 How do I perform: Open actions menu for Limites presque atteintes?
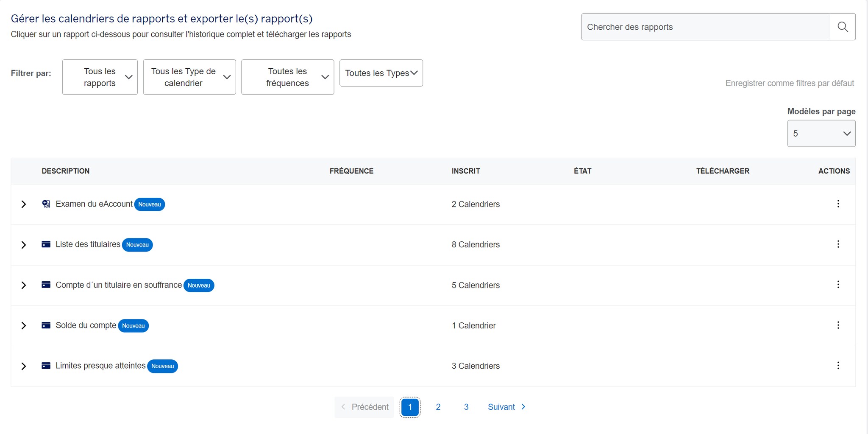point(838,366)
